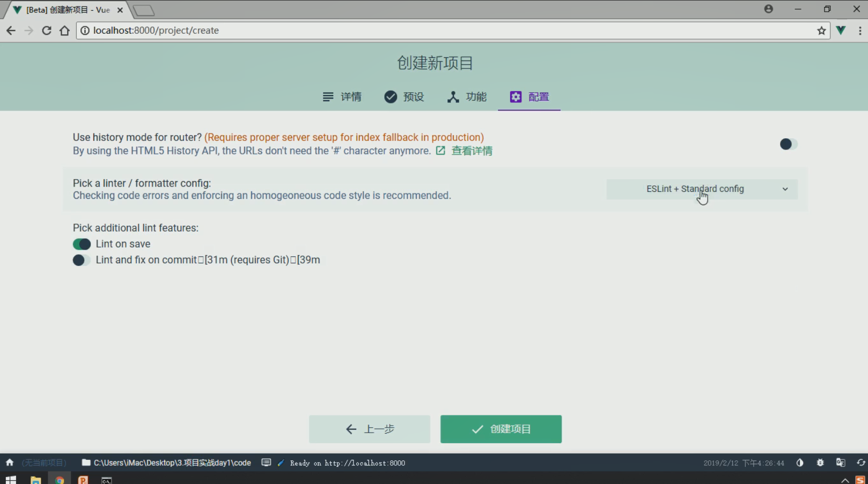Screen dimensions: 868x484
Task: Go back to previous browser page
Action: click(11, 31)
